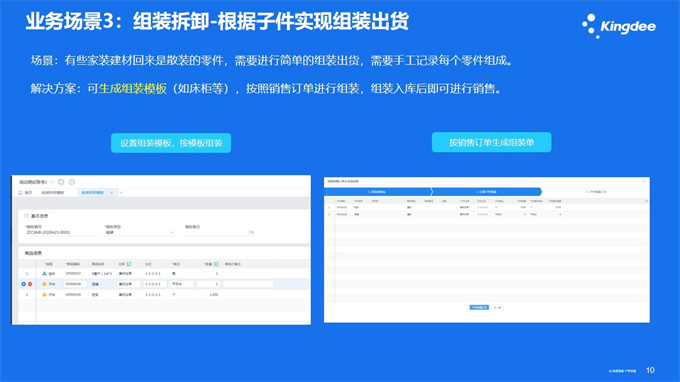680x382 pixels.
Task: Close the active template tab
Action: 111,193
